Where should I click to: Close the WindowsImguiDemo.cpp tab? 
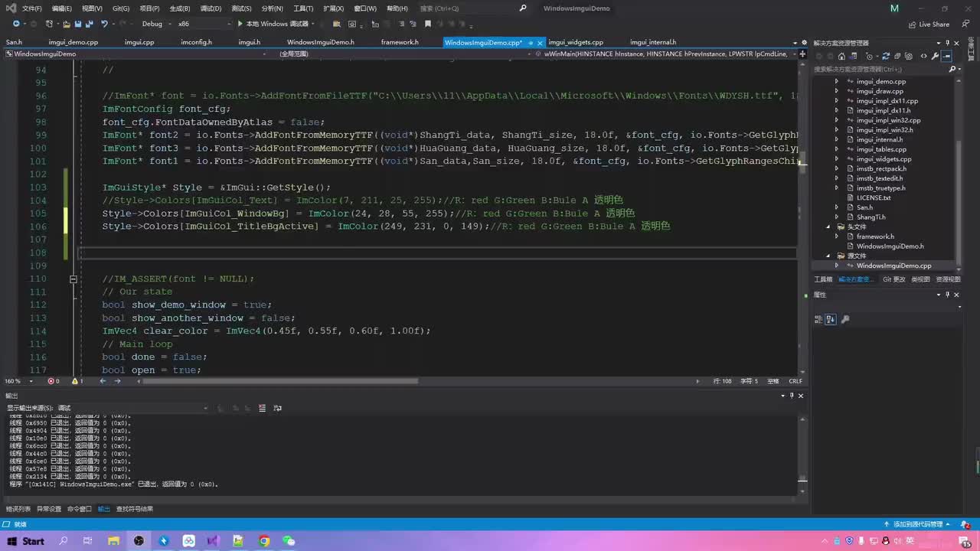click(x=540, y=43)
